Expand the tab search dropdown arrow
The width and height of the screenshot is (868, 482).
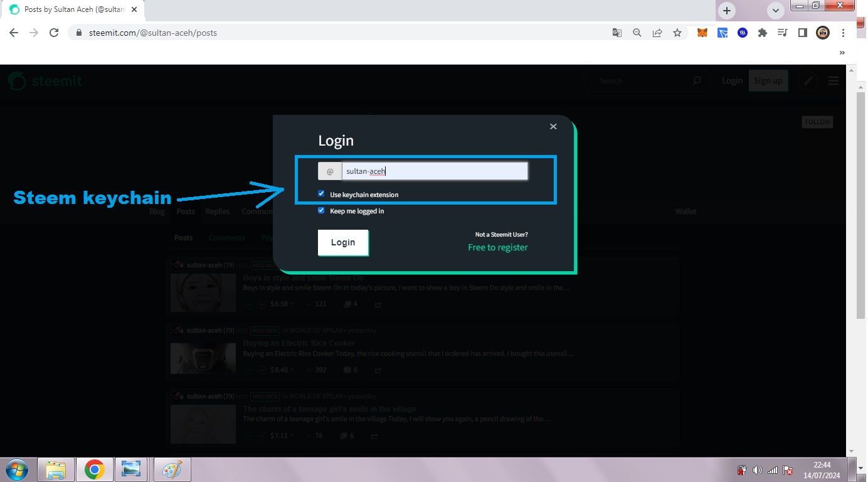pos(776,11)
